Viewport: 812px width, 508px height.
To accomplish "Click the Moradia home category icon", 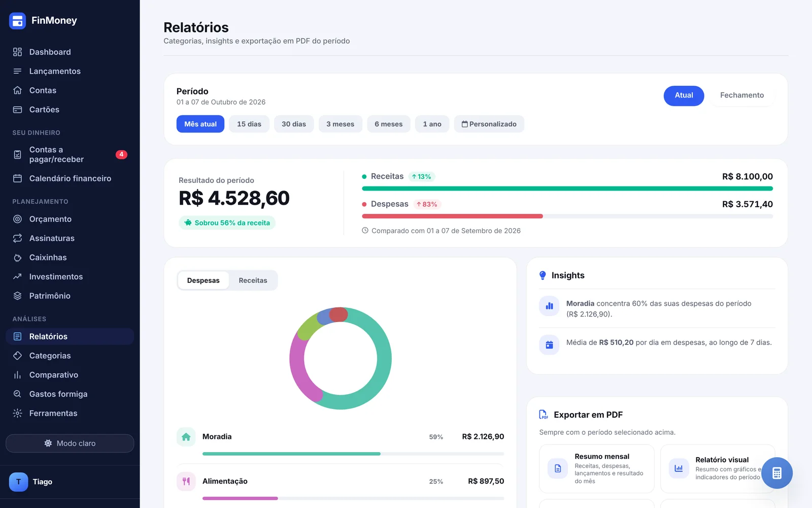I will pyautogui.click(x=186, y=437).
